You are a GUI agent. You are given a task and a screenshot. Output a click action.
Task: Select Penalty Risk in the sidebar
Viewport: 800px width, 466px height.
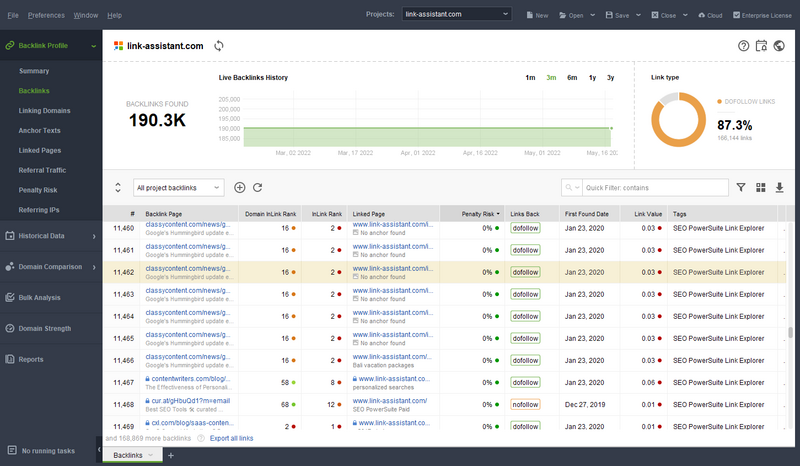click(x=38, y=190)
